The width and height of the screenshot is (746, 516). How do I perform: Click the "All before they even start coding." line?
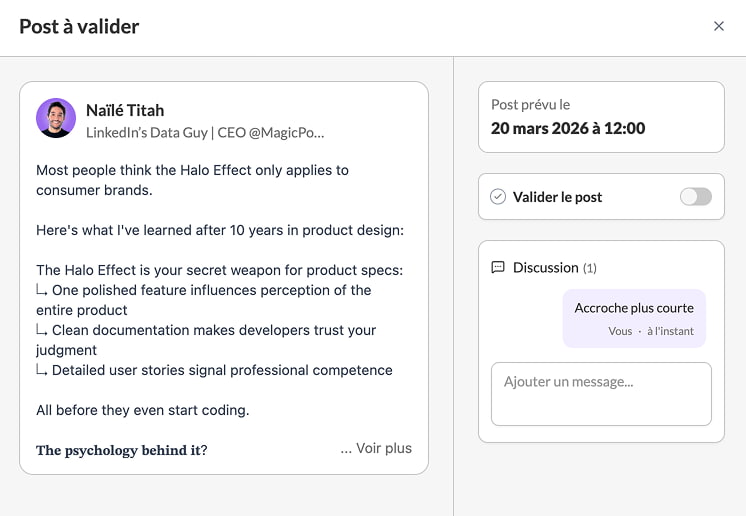click(142, 410)
